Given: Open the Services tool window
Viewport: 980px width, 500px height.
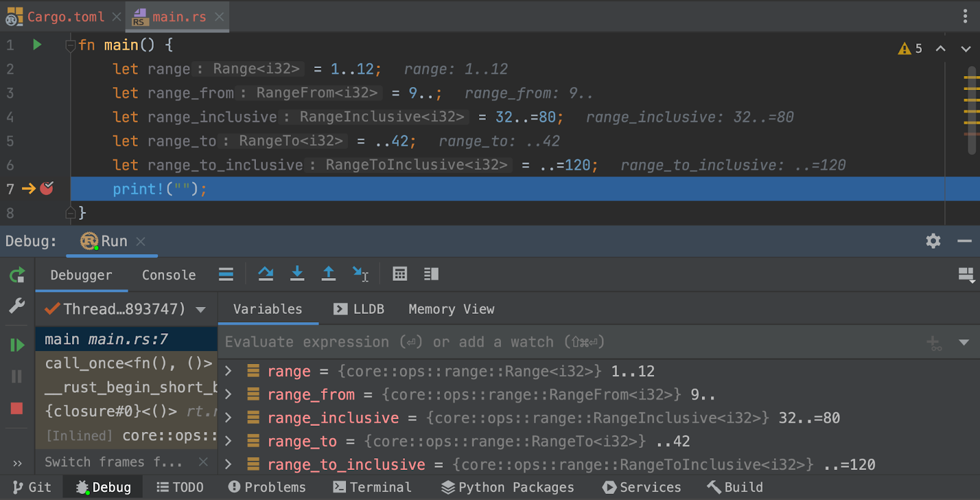Looking at the screenshot, I should click(x=642, y=487).
